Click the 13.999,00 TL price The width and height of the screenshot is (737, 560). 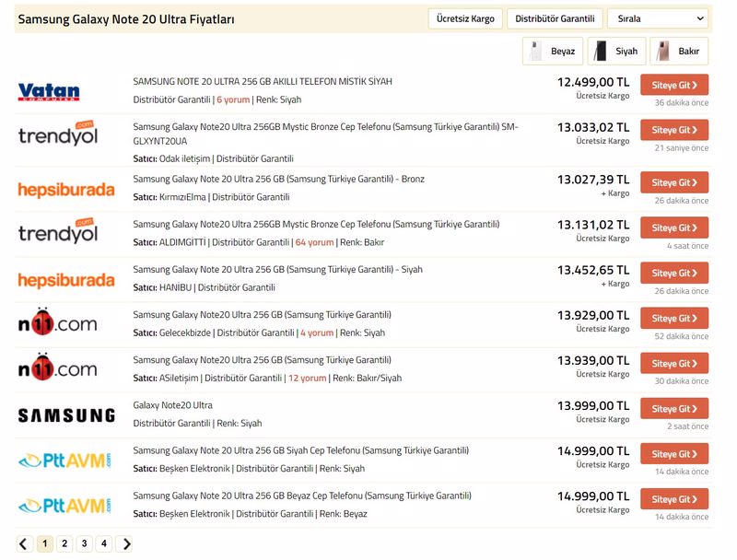(x=593, y=405)
